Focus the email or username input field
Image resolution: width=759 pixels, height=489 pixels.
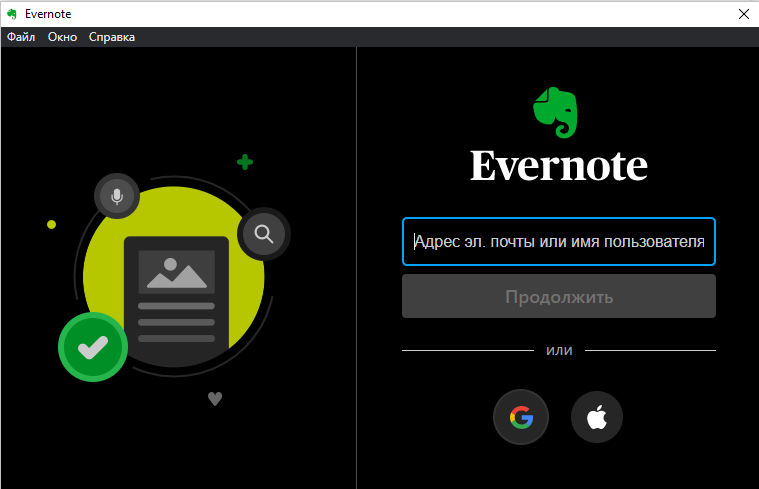tap(559, 242)
